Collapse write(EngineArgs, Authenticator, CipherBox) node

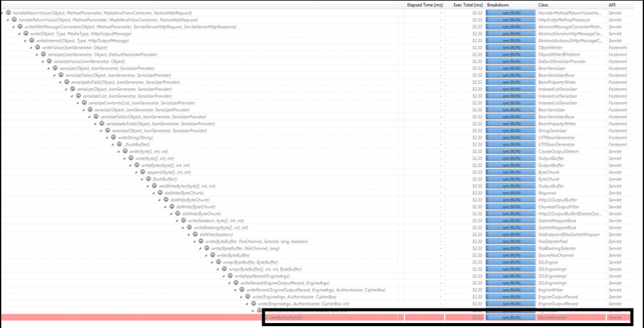[x=241, y=297]
